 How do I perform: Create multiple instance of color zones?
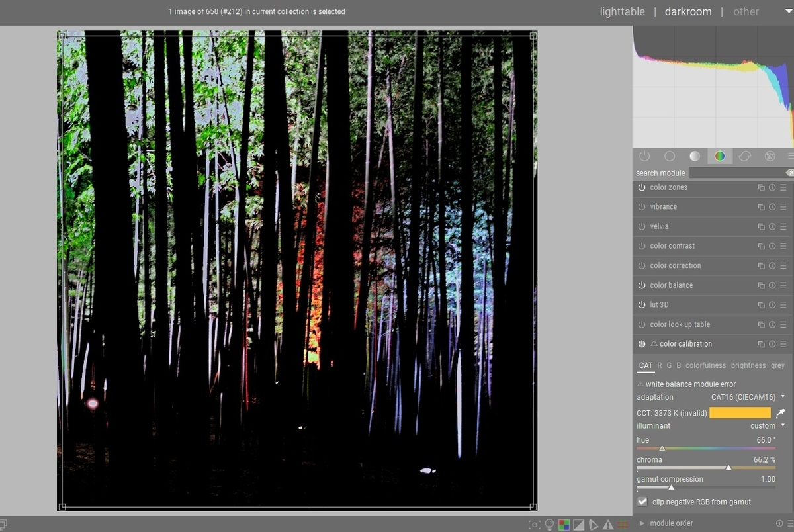(761, 188)
